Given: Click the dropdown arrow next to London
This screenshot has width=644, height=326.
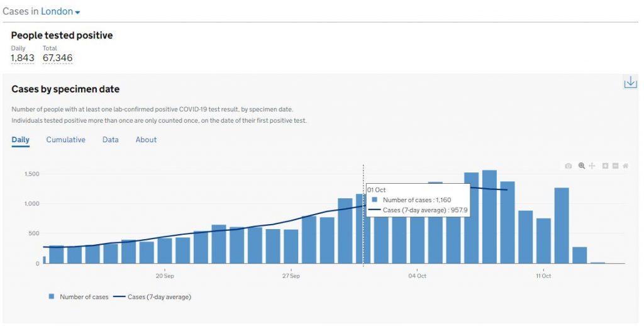Looking at the screenshot, I should (x=77, y=13).
